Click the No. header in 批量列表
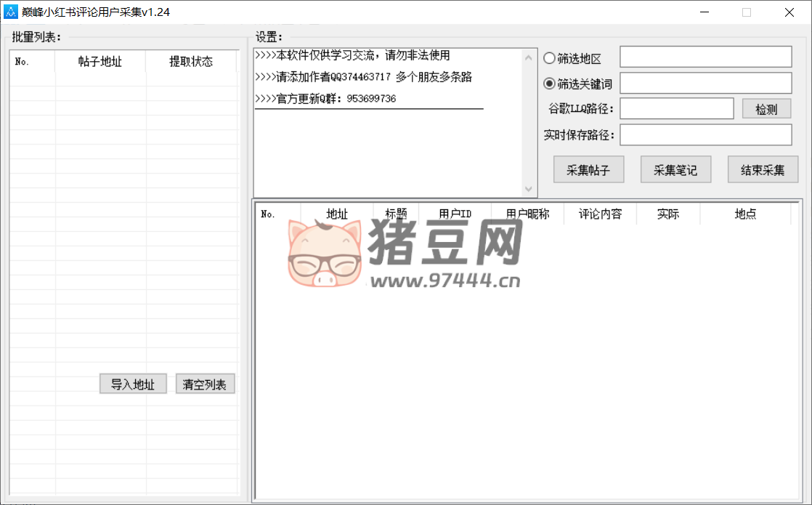This screenshot has height=505, width=812. (32, 62)
